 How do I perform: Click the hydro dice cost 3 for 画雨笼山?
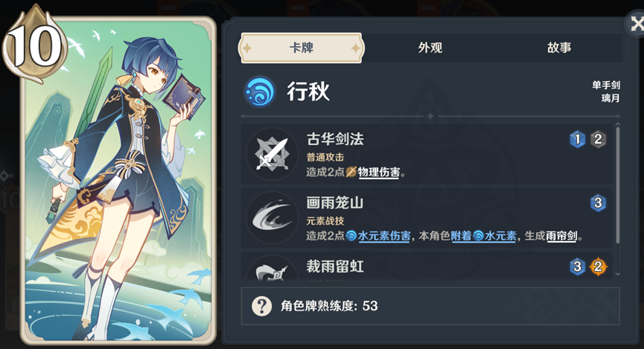click(598, 203)
